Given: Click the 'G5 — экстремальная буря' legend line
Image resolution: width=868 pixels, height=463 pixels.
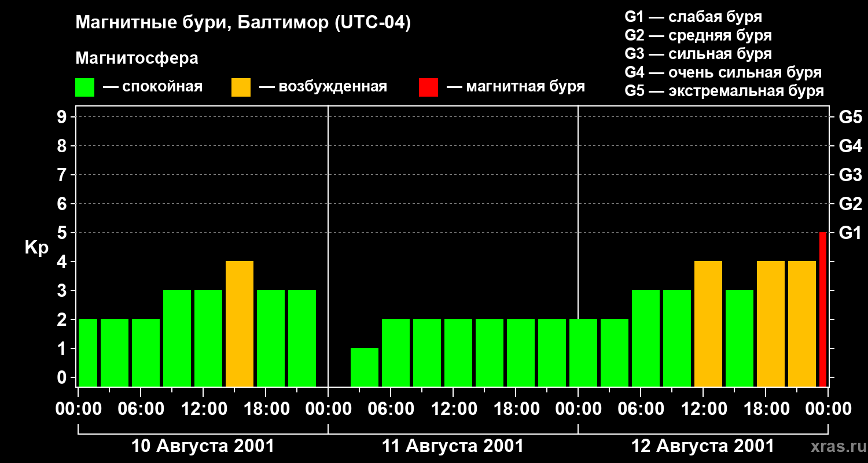Looking at the screenshot, I should point(724,91).
